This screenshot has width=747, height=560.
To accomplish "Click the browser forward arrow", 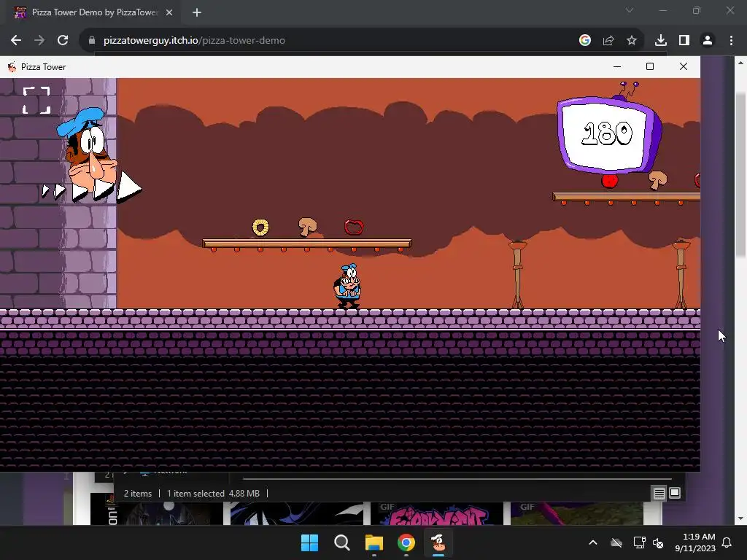I will tap(39, 41).
